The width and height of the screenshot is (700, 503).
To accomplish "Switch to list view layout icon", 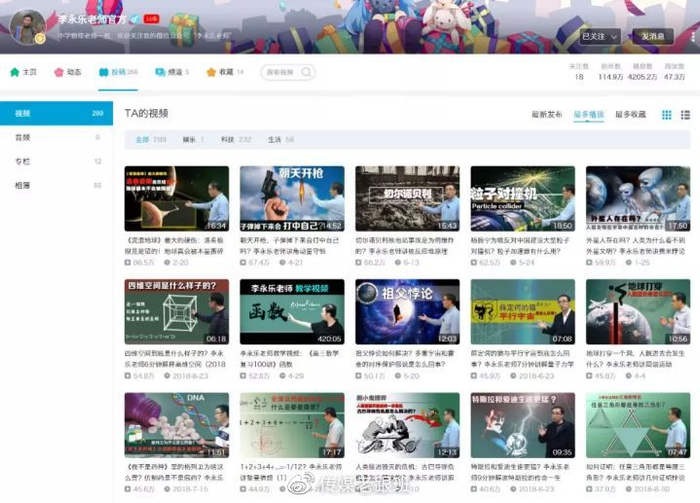I will coord(685,115).
